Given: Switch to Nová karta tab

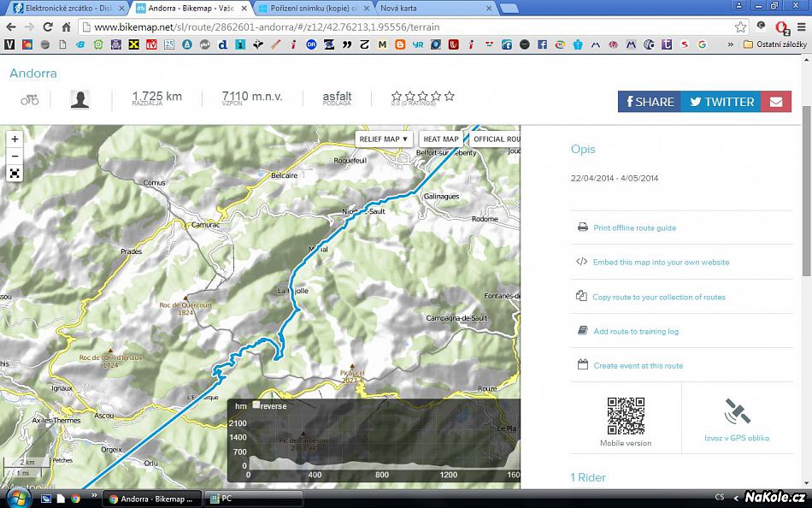Looking at the screenshot, I should pyautogui.click(x=436, y=9).
